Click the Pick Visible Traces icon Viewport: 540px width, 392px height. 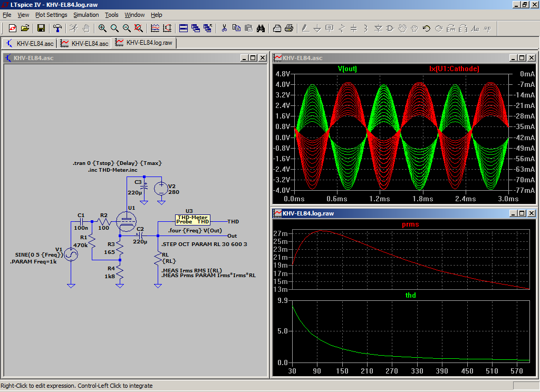[155, 28]
